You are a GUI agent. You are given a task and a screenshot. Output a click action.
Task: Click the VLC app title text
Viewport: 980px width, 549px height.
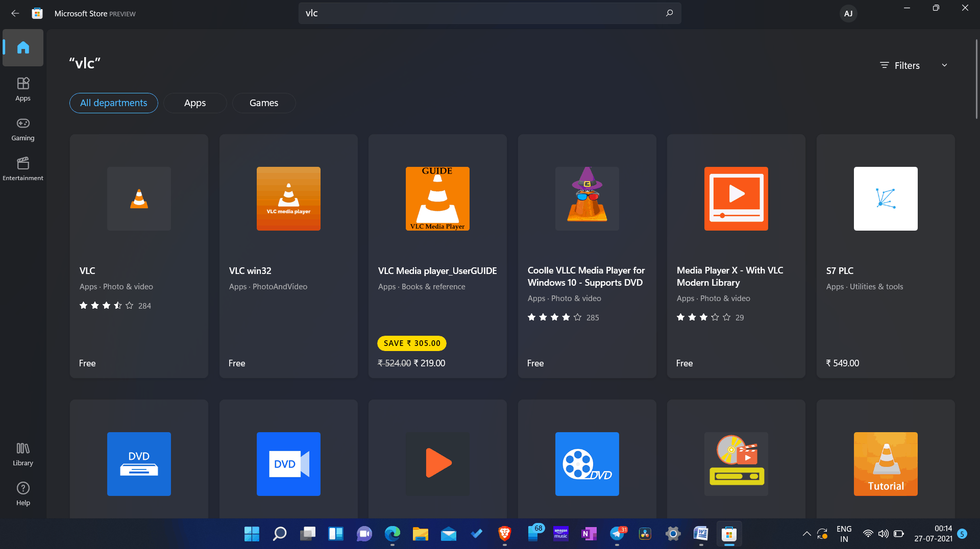click(x=87, y=271)
